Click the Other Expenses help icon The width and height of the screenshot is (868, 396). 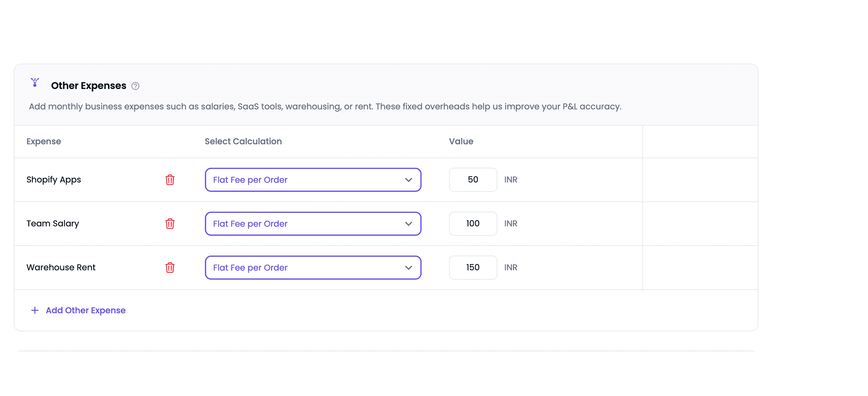pyautogui.click(x=135, y=86)
